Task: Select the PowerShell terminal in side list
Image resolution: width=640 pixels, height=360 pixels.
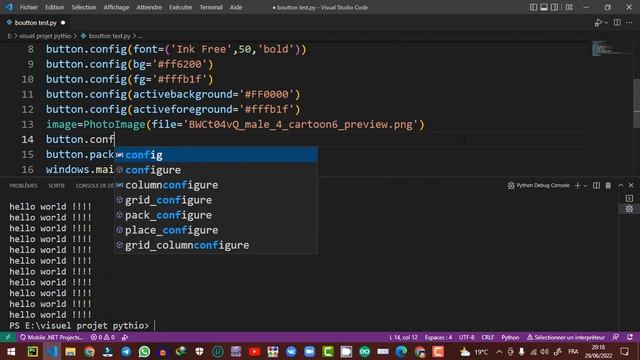Action: [629, 198]
